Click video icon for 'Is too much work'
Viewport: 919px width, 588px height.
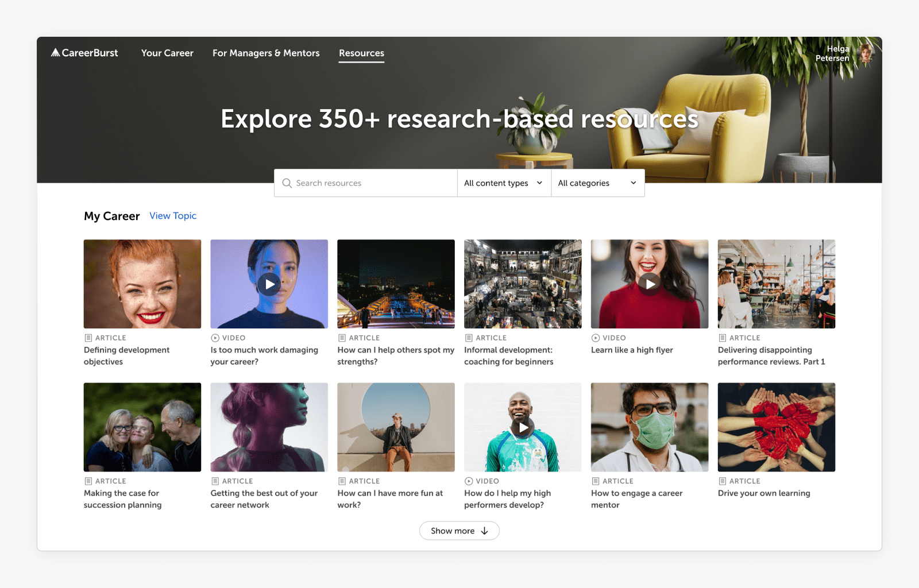click(x=215, y=338)
